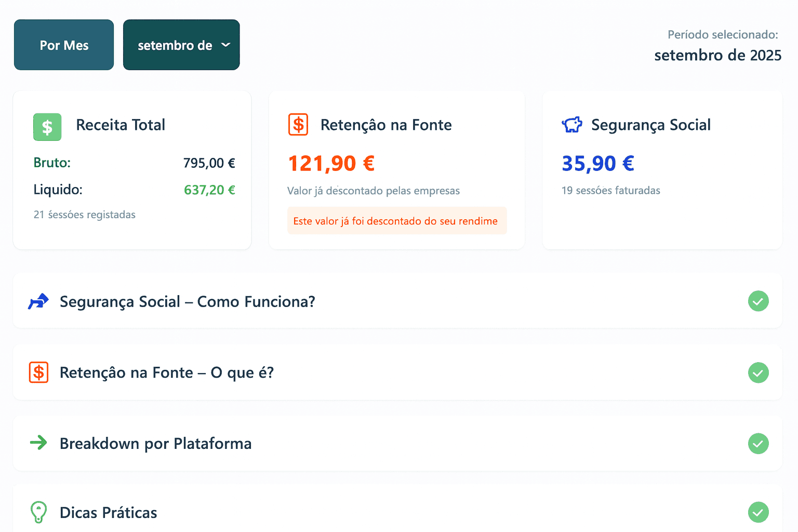
Task: Toggle green check on Segurança Social – Como Funciona? row
Action: coord(758,301)
